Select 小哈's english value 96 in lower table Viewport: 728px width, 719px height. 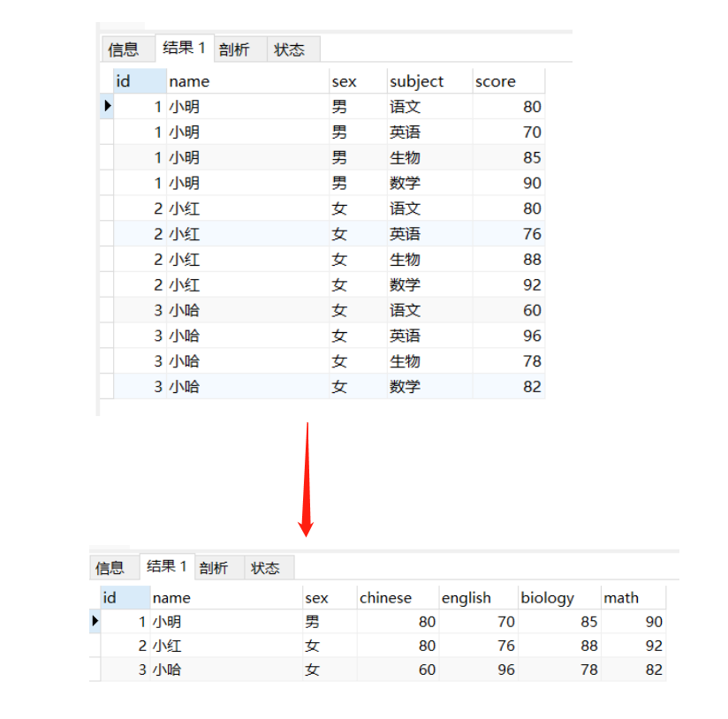coord(479,670)
